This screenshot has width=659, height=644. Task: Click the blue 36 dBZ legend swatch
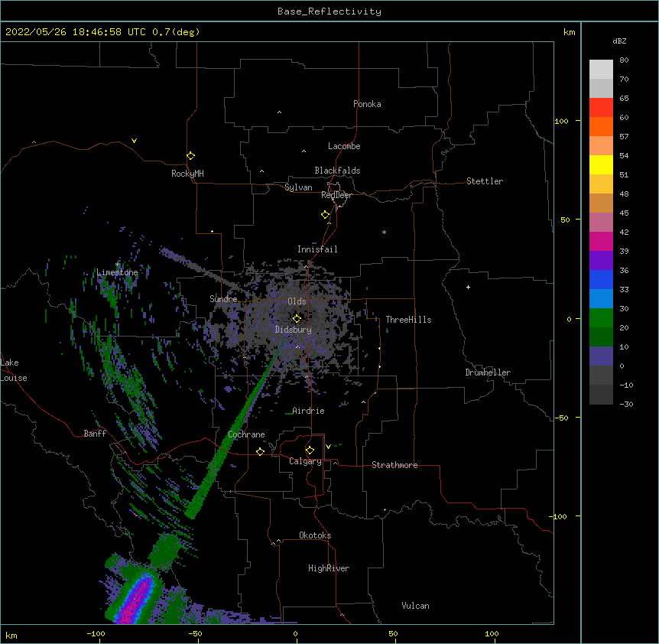[601, 279]
